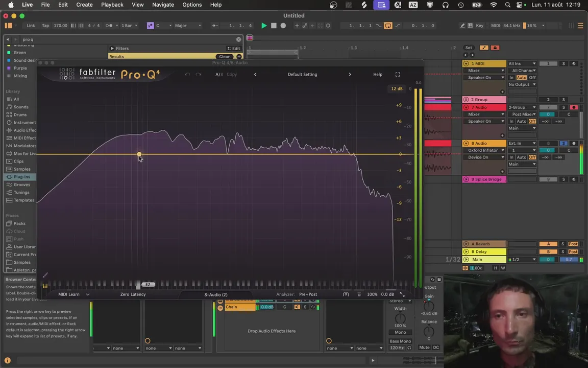
Task: Fold the 1 MIDI track arrow
Action: point(466,63)
